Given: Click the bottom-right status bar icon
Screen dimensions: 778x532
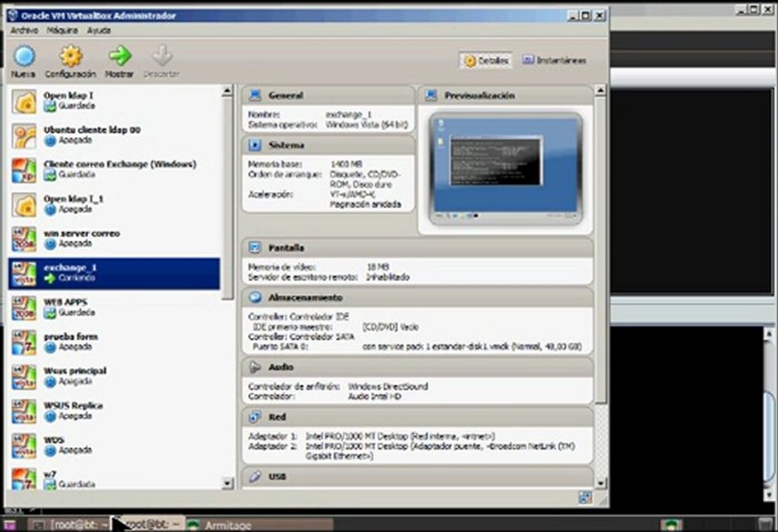Looking at the screenshot, I should point(585,498).
